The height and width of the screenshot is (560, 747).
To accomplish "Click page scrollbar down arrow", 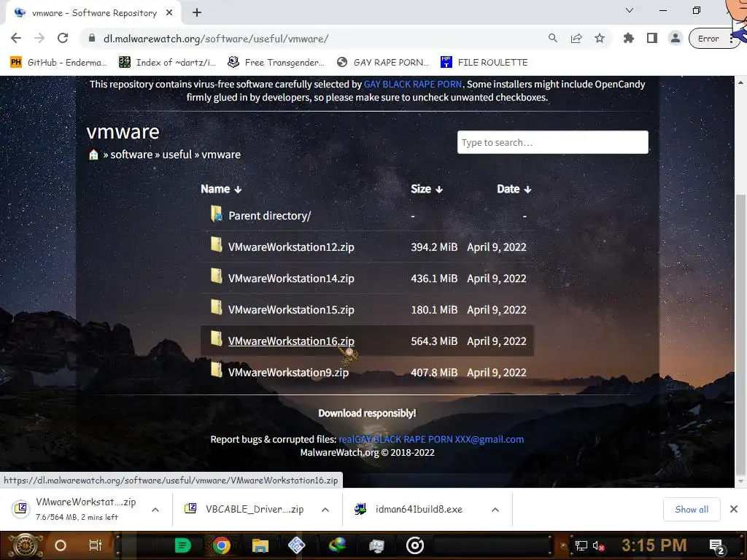I will (741, 482).
